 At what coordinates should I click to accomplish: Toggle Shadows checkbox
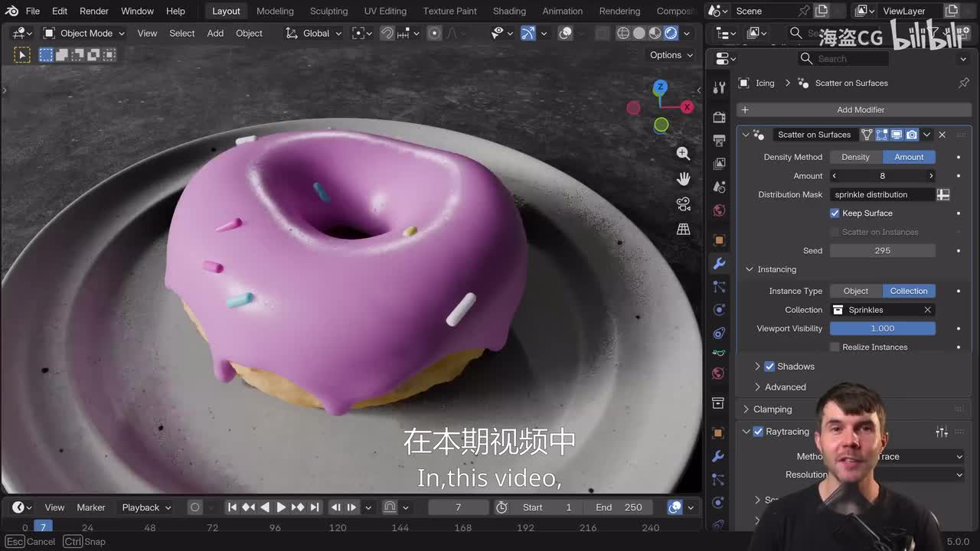click(x=769, y=366)
